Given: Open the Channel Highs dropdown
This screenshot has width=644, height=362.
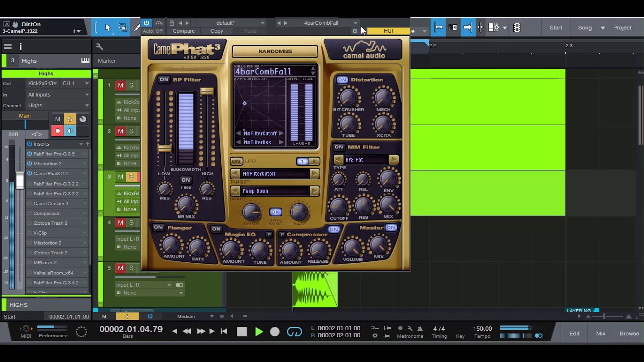Looking at the screenshot, I should click(58, 105).
